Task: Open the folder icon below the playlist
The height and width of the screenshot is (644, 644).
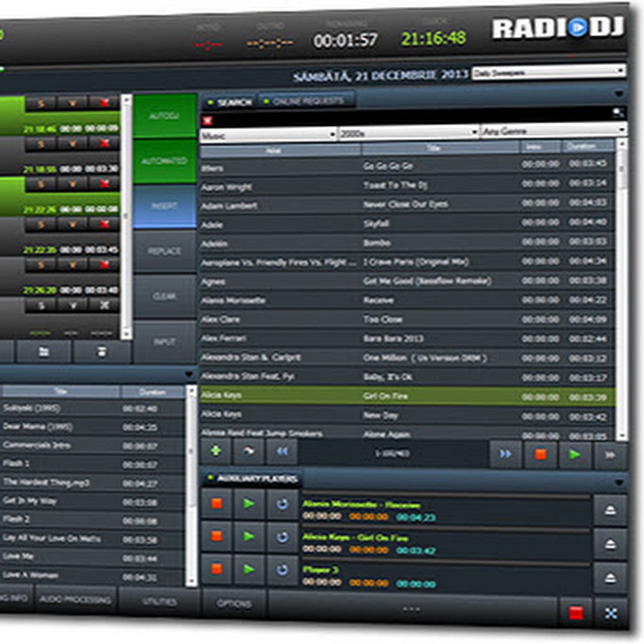Action: pyautogui.click(x=44, y=352)
